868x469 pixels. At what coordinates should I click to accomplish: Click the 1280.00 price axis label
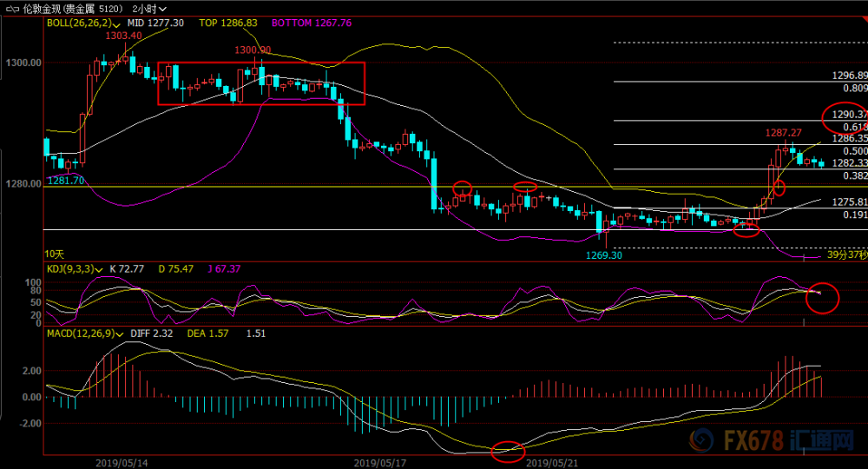(x=23, y=183)
